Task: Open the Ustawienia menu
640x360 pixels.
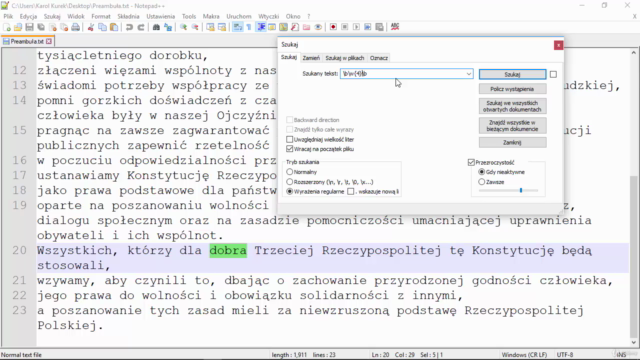Action: point(160,16)
